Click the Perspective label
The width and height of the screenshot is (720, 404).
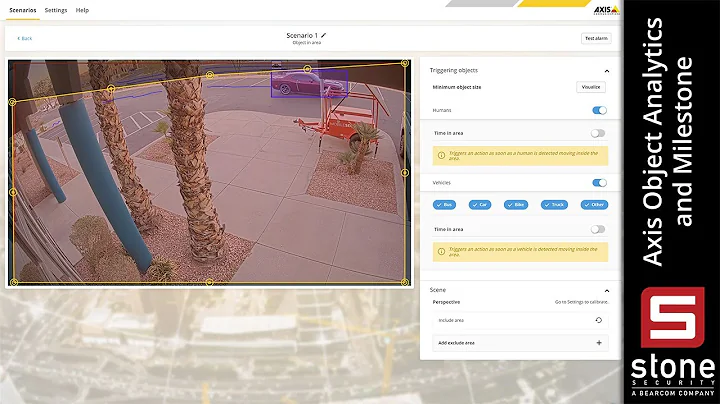pyautogui.click(x=446, y=302)
